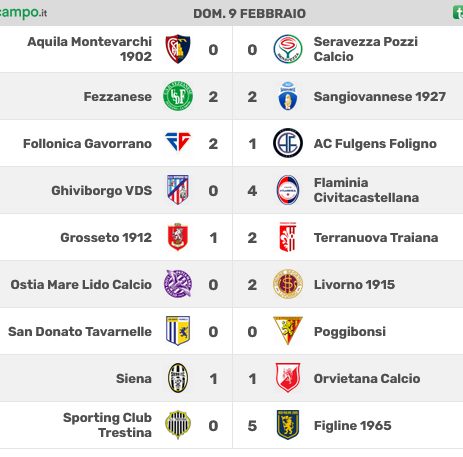The image size is (463, 457).
Task: Select the Sporting Club Trestina team name
Action: [x=107, y=425]
